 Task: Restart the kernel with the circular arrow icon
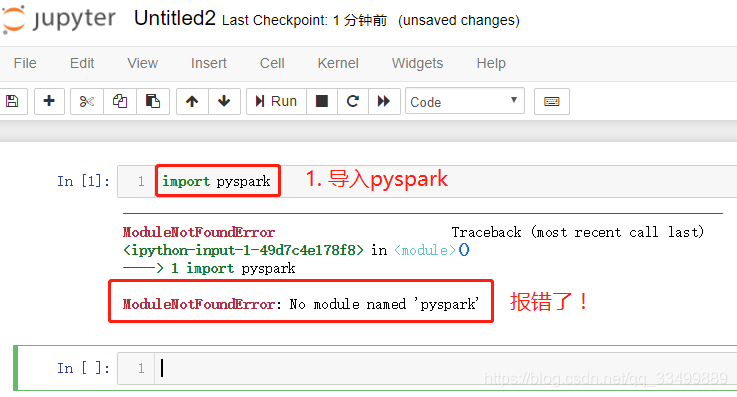[x=353, y=101]
